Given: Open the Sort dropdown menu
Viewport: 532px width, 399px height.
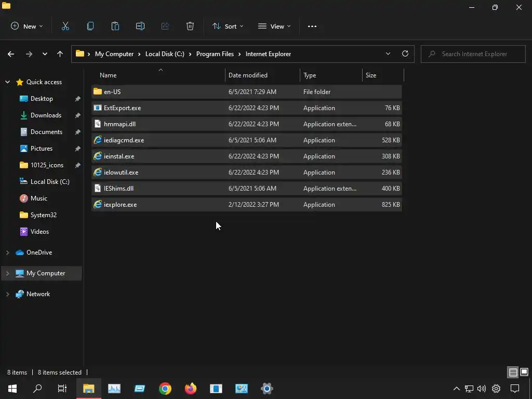Looking at the screenshot, I should click(x=228, y=26).
